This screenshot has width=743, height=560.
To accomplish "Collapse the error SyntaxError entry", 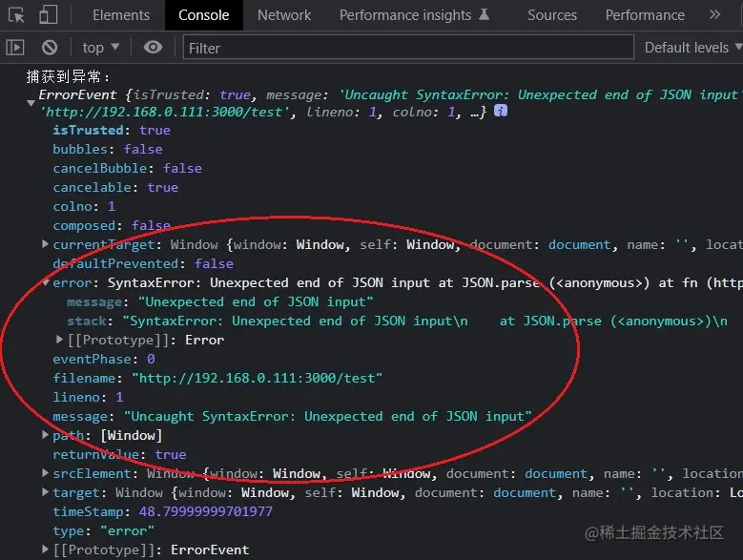I will (x=45, y=282).
